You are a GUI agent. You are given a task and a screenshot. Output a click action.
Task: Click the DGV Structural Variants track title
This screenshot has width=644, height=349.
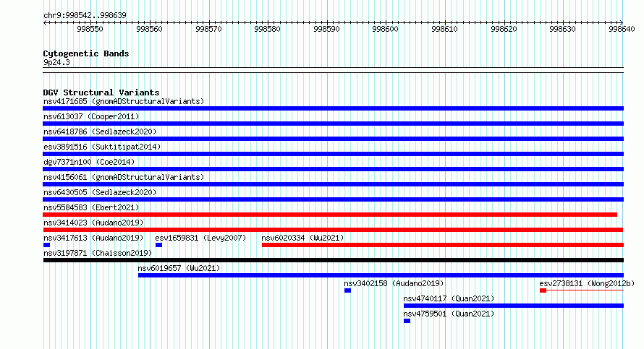click(101, 92)
